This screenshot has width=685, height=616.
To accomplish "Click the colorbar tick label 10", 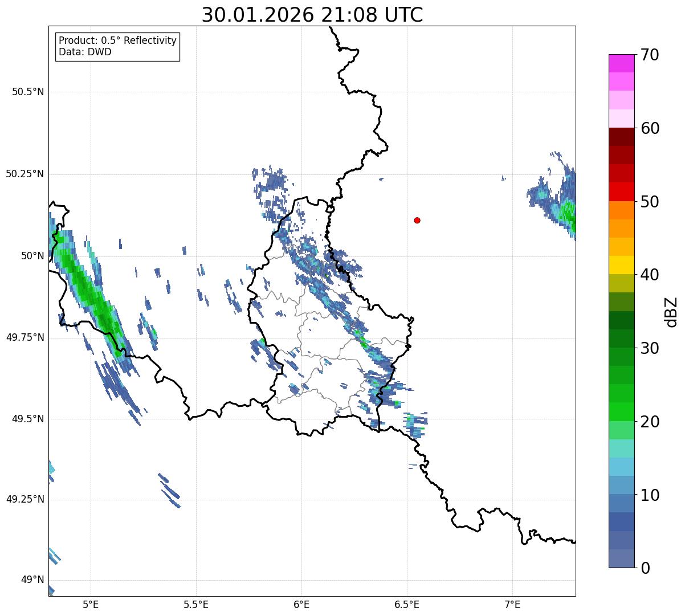I will pos(650,495).
